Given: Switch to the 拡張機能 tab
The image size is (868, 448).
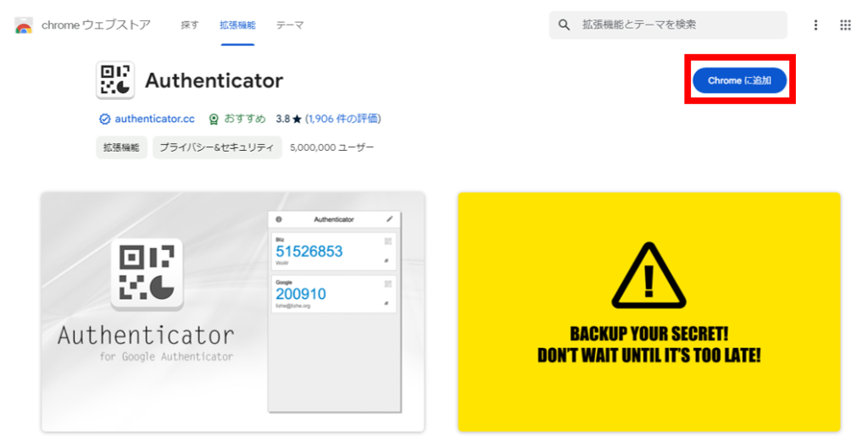Looking at the screenshot, I should (237, 25).
